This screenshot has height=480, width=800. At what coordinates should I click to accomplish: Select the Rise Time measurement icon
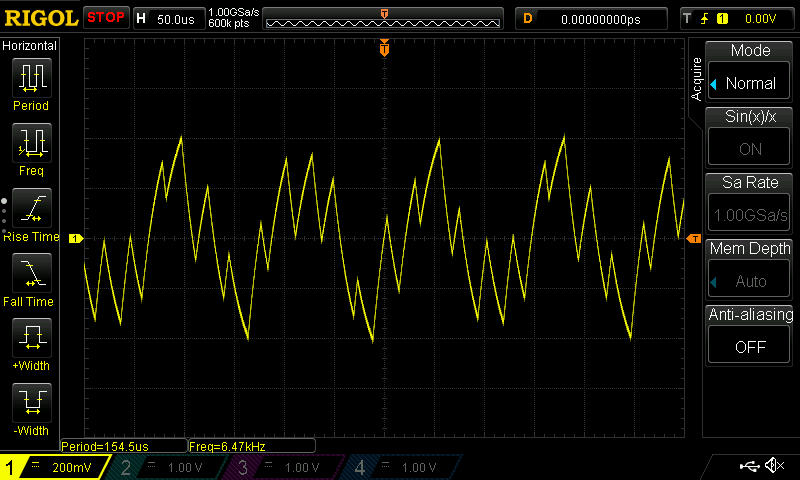(x=32, y=208)
